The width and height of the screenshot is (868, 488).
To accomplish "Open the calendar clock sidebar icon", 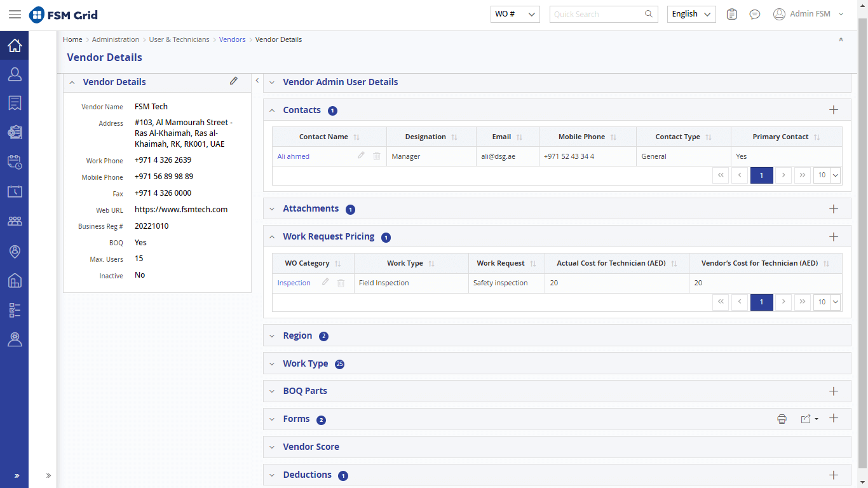I will (15, 162).
